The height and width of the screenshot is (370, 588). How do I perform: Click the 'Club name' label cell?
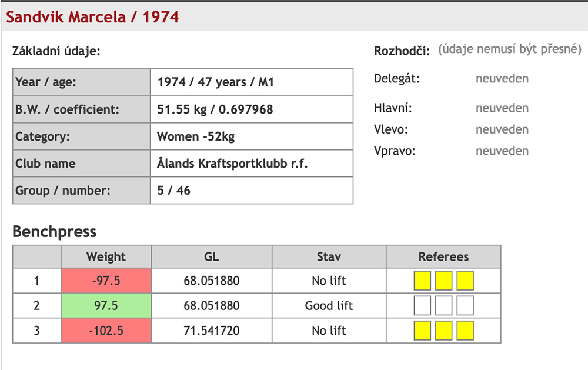81,164
